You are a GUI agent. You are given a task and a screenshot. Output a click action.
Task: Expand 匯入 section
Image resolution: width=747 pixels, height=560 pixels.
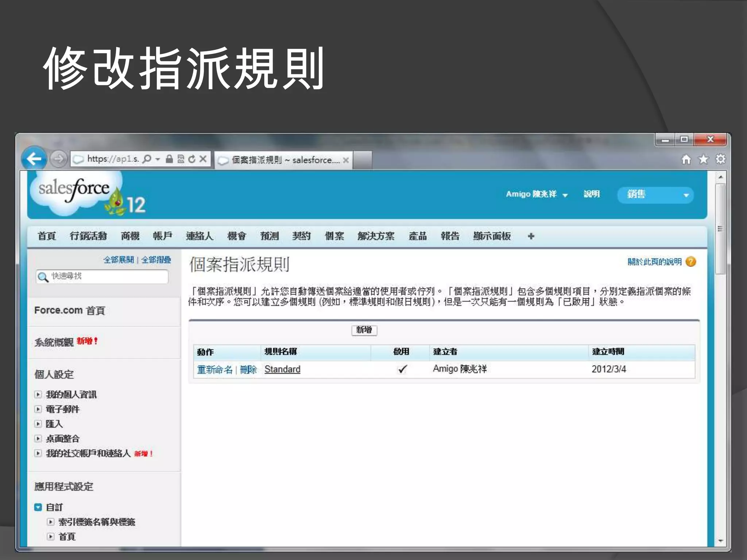click(x=38, y=424)
